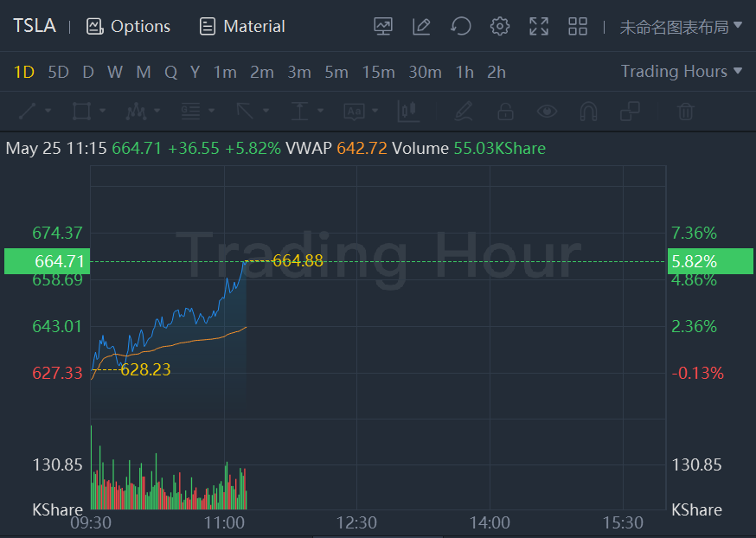Toggle magnet snap mode
Image resolution: width=756 pixels, height=538 pixels.
coord(588,112)
